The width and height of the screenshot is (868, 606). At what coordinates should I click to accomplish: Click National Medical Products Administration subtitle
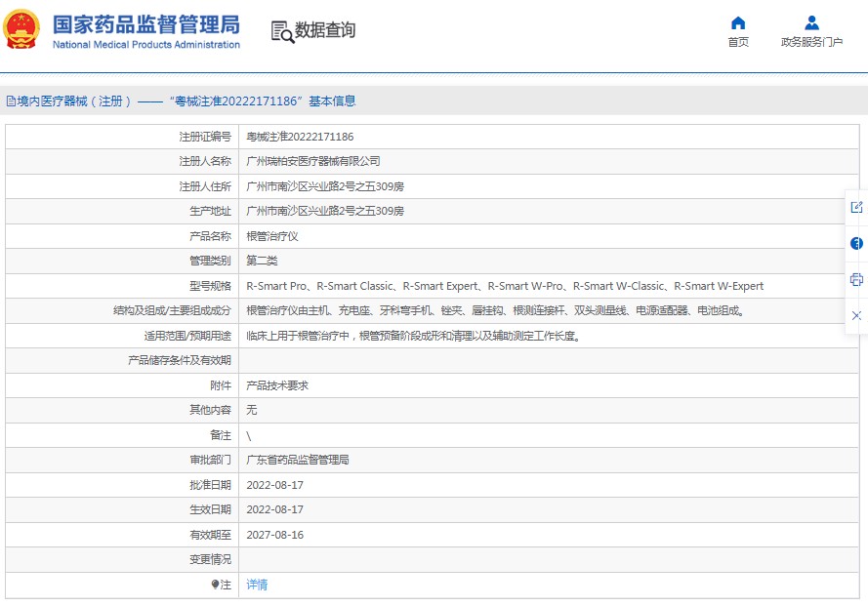(x=146, y=45)
